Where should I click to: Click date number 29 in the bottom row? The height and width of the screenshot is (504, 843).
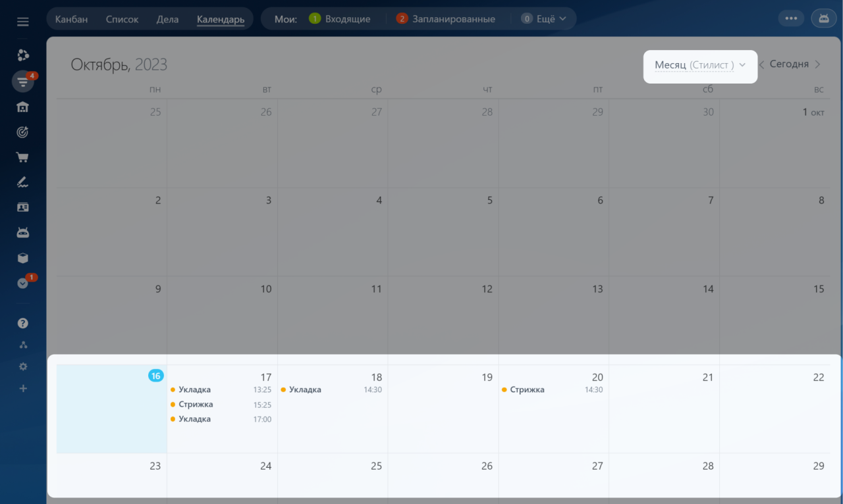[819, 466]
